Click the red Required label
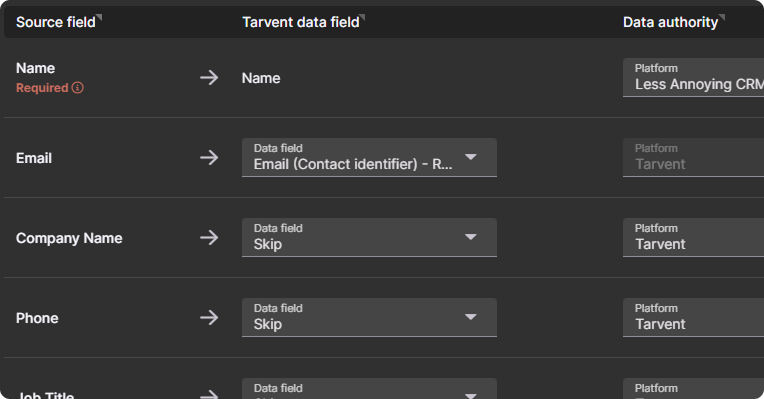The image size is (764, 399). click(42, 88)
